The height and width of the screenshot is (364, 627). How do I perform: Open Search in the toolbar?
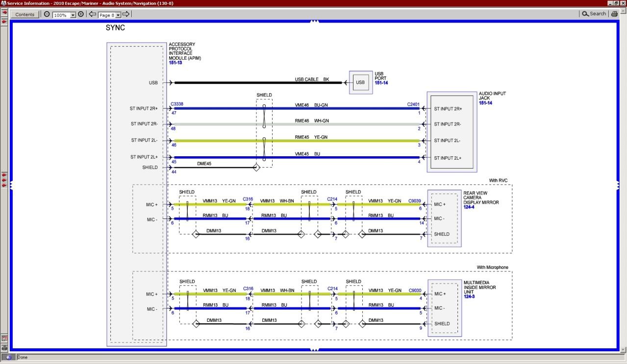(x=594, y=14)
